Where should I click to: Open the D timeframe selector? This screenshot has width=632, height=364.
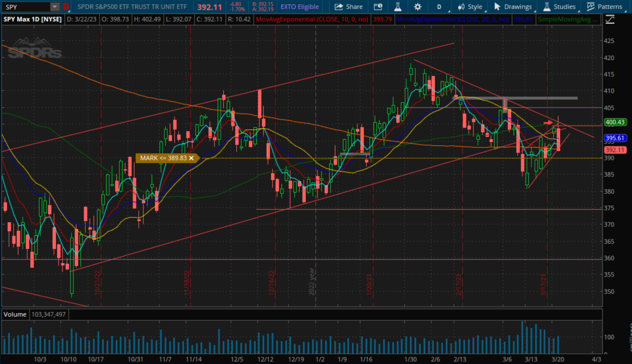439,7
